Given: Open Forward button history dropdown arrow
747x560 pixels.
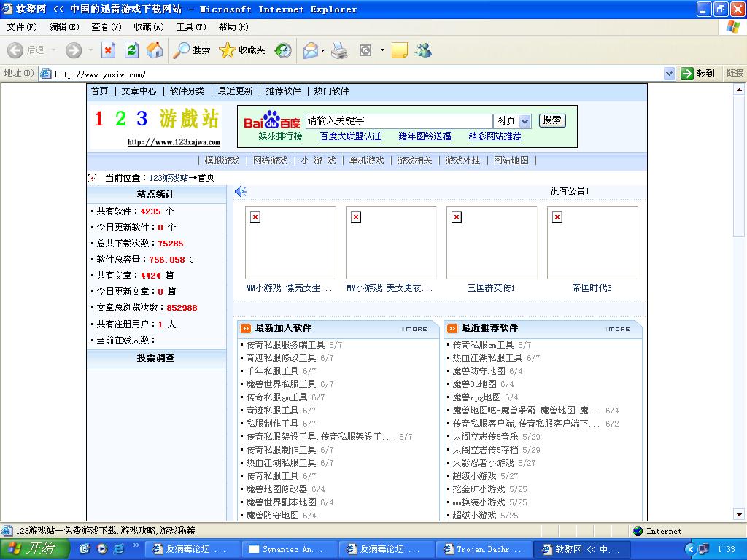Looking at the screenshot, I should [x=90, y=50].
